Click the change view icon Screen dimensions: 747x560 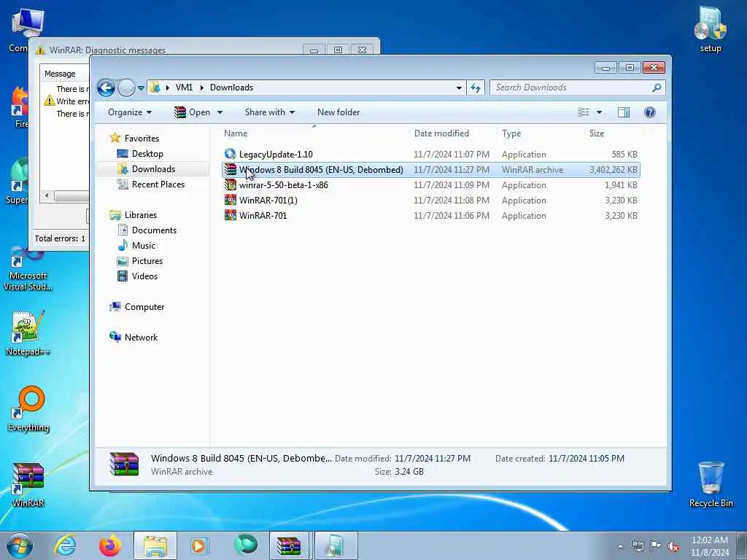(584, 112)
